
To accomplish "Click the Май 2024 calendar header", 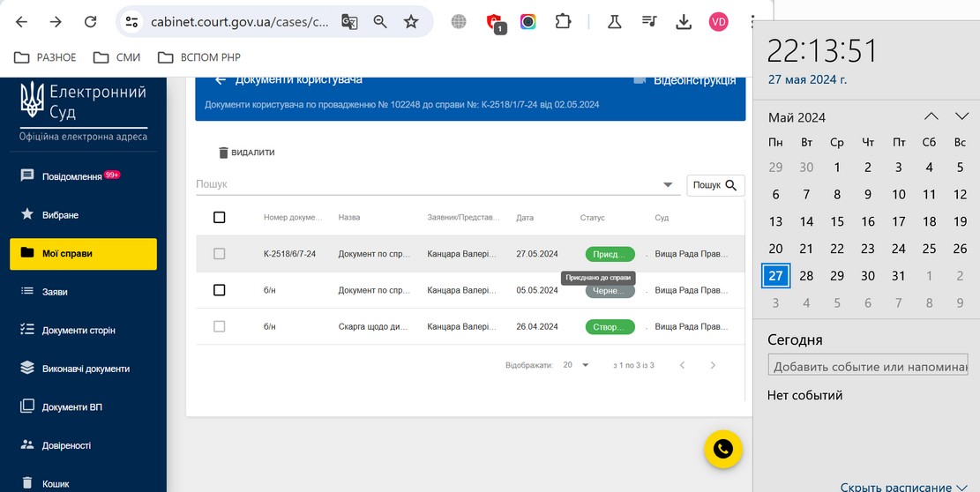I will pyautogui.click(x=797, y=117).
